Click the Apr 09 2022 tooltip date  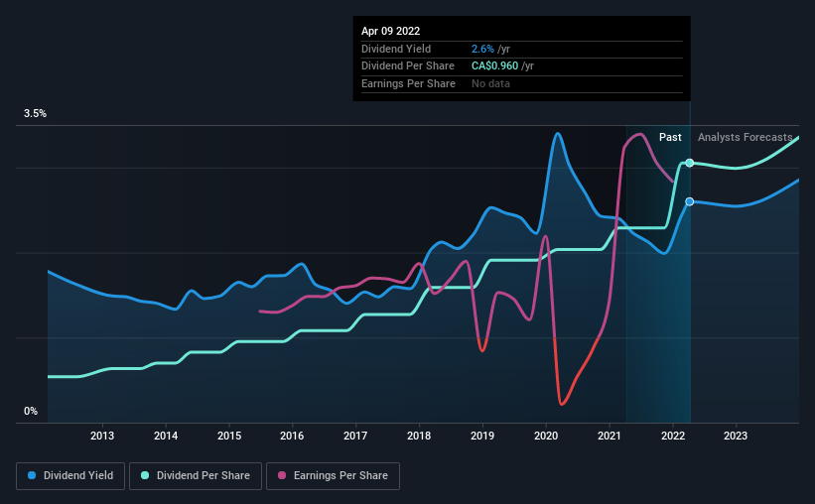[x=390, y=31]
